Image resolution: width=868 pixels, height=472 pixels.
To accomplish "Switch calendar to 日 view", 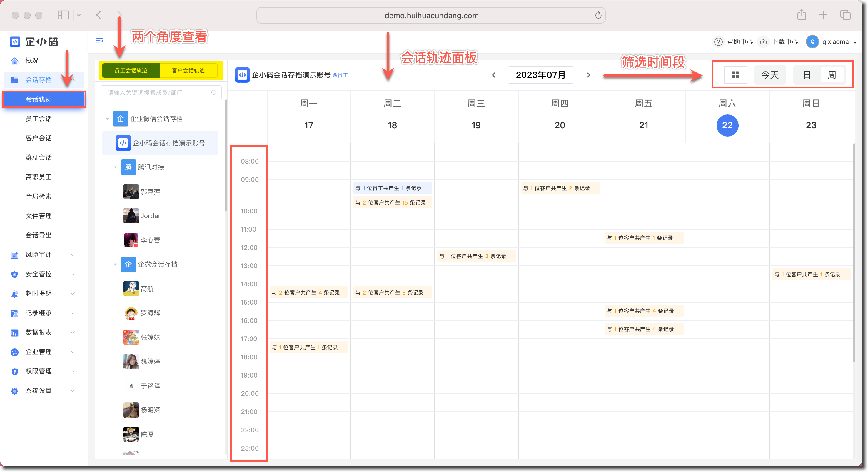I will (x=807, y=75).
